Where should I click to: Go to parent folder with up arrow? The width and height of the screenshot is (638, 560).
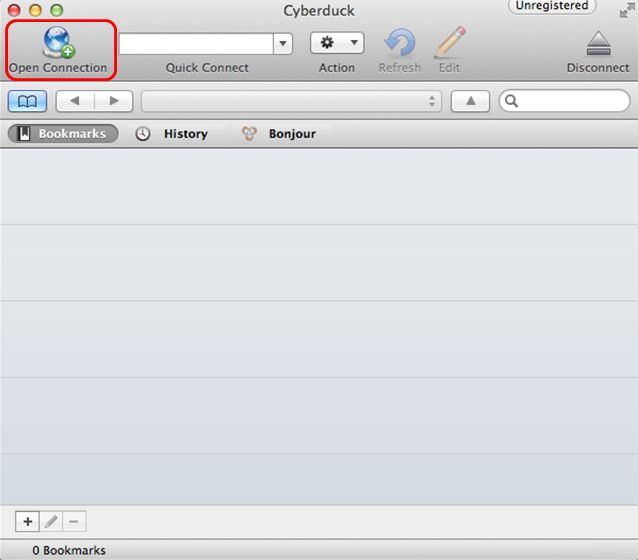[x=470, y=101]
